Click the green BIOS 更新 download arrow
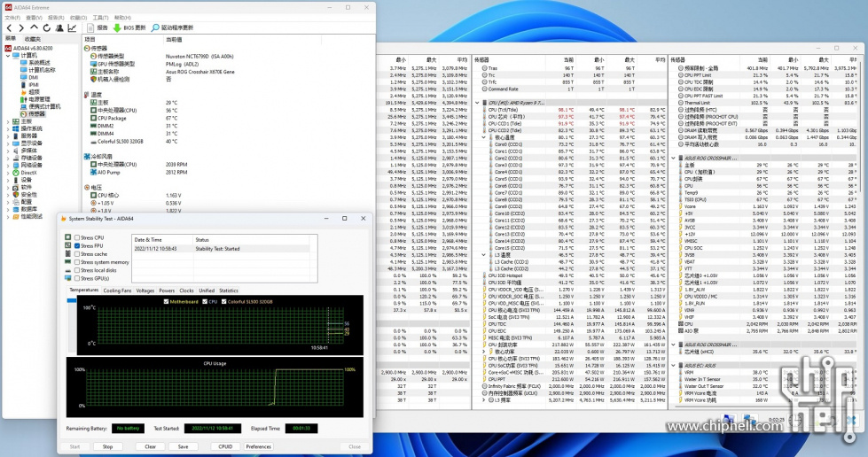The width and height of the screenshot is (868, 457). point(117,27)
